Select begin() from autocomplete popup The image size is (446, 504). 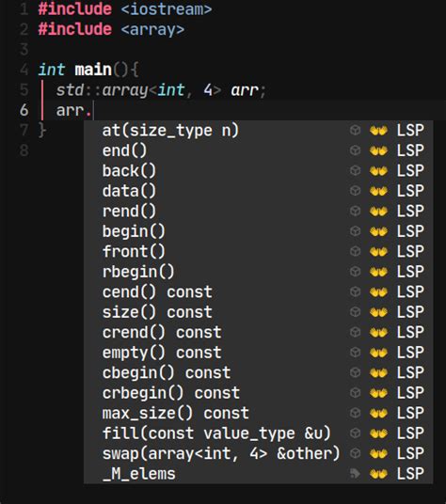coord(258,231)
